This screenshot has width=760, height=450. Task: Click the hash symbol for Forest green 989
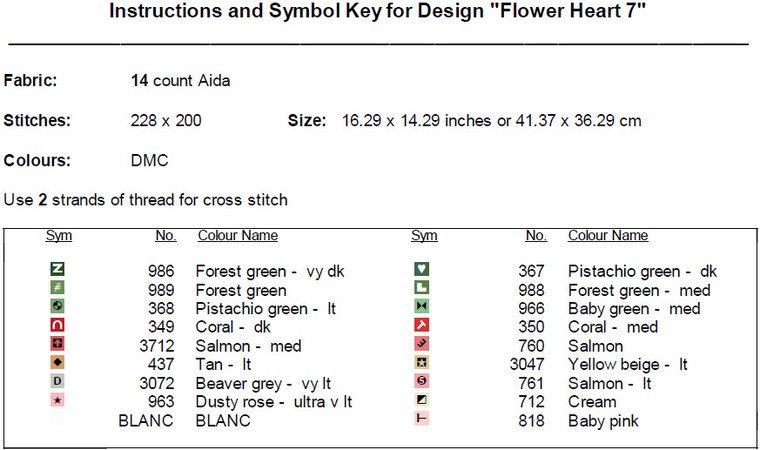pos(57,288)
